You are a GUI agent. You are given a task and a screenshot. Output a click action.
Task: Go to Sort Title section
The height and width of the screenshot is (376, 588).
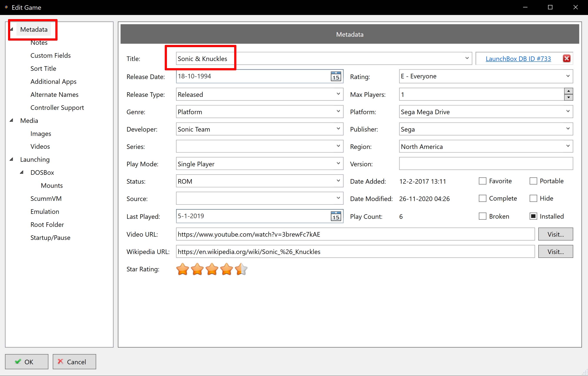click(43, 68)
